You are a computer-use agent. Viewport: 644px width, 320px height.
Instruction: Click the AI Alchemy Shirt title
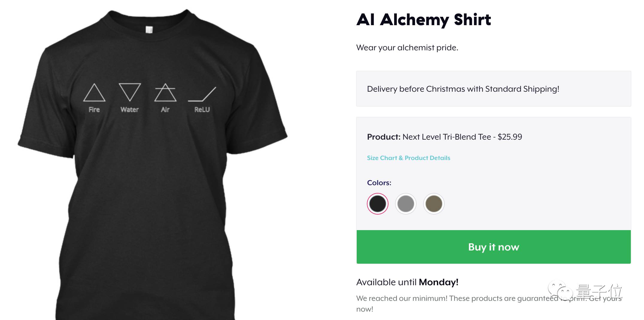click(x=423, y=20)
